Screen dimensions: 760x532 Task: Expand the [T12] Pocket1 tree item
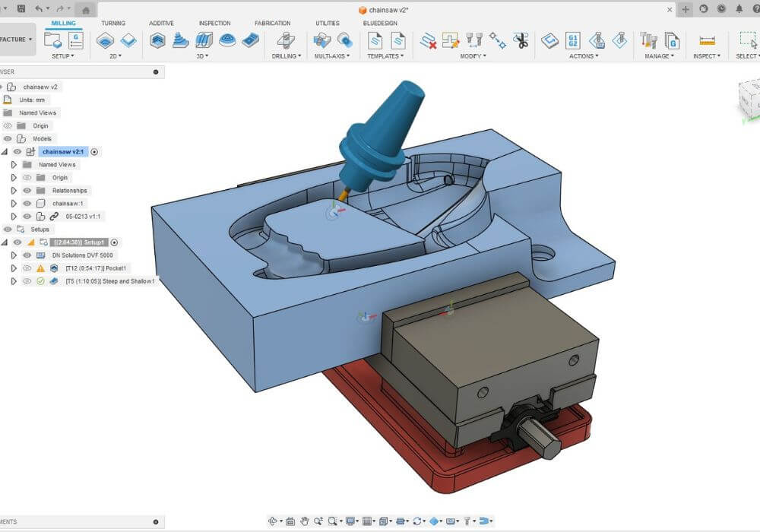13,268
